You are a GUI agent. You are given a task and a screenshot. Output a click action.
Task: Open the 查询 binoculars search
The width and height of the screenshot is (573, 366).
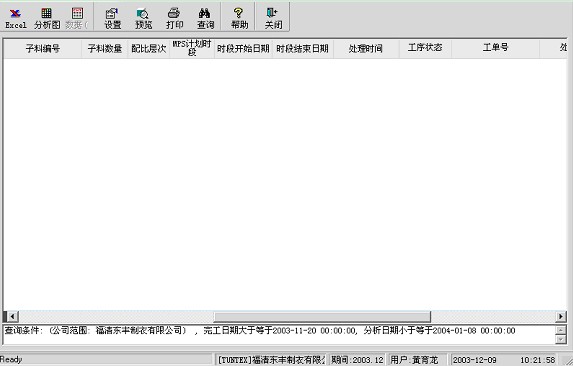click(205, 18)
